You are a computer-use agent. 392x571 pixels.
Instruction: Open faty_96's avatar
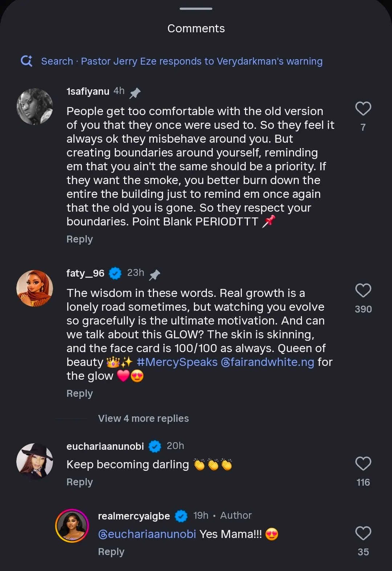tap(35, 288)
